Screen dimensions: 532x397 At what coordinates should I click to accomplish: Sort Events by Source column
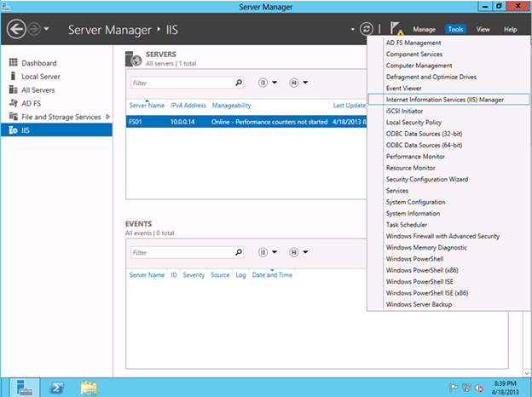tap(220, 275)
